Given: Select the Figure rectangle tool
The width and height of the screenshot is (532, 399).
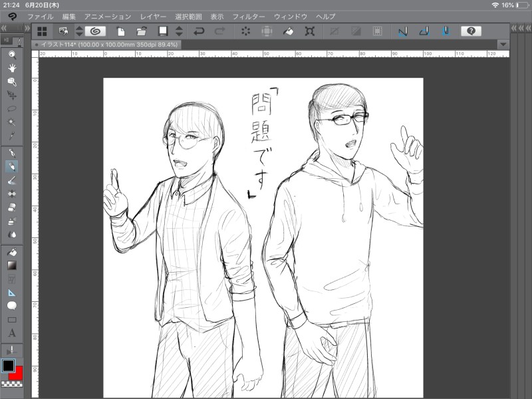Looking at the screenshot, I should (x=12, y=320).
